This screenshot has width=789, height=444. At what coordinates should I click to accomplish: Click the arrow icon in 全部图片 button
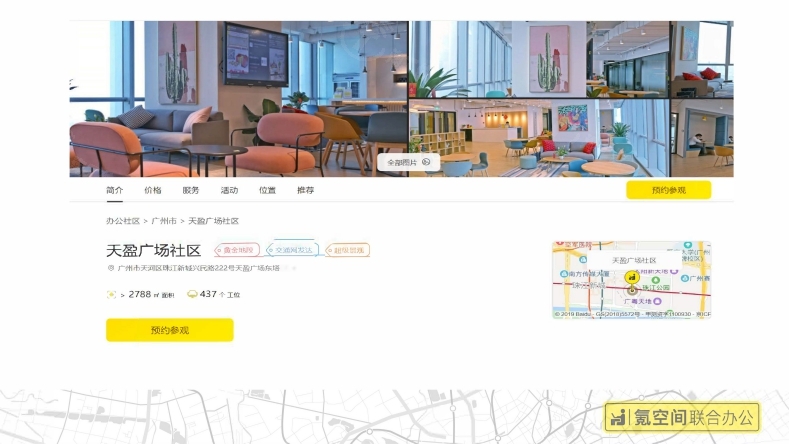426,162
